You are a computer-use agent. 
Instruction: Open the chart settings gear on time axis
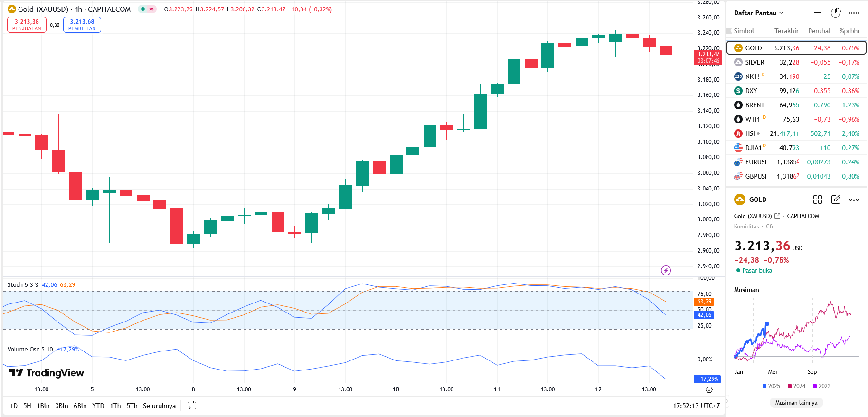[709, 389]
